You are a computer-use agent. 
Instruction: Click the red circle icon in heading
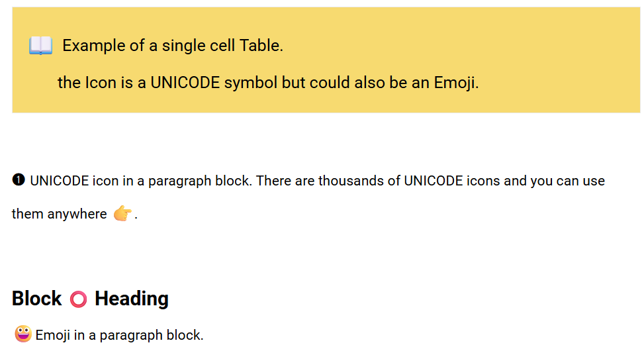78,299
